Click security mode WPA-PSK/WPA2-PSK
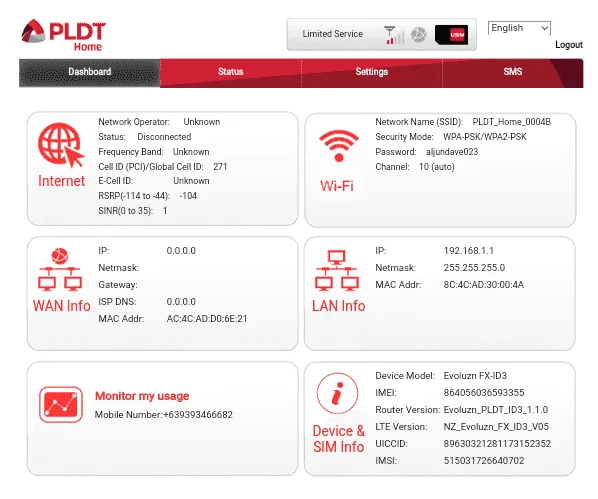The image size is (598, 499). (485, 137)
